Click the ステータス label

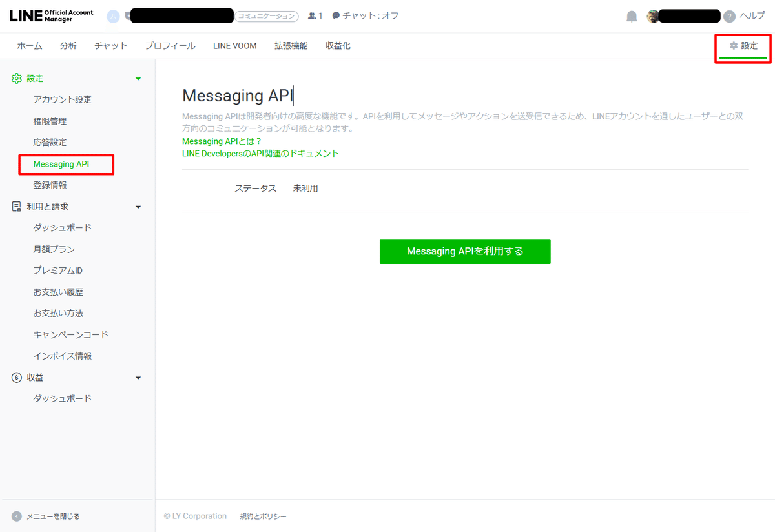pos(255,189)
